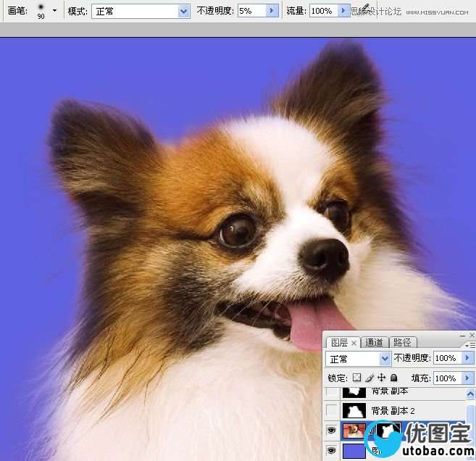Hide the selected masked dog layer
Image resolution: width=476 pixels, height=461 pixels.
tap(332, 431)
